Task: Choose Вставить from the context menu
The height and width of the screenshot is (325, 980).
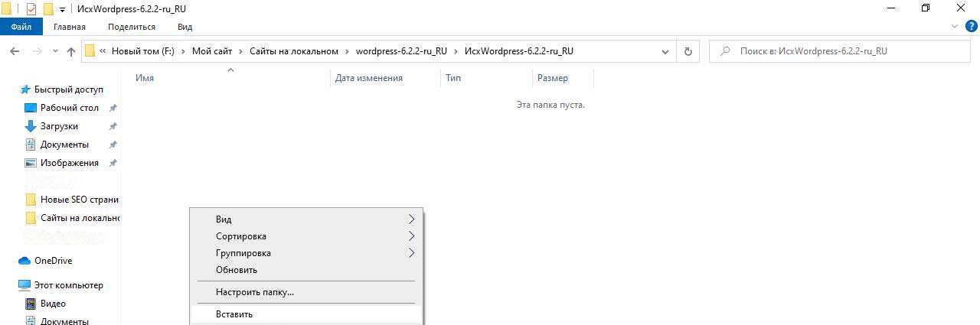Action: click(x=234, y=314)
